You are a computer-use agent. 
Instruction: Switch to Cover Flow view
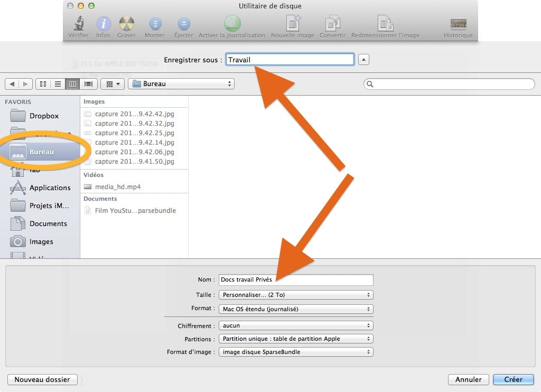(88, 84)
